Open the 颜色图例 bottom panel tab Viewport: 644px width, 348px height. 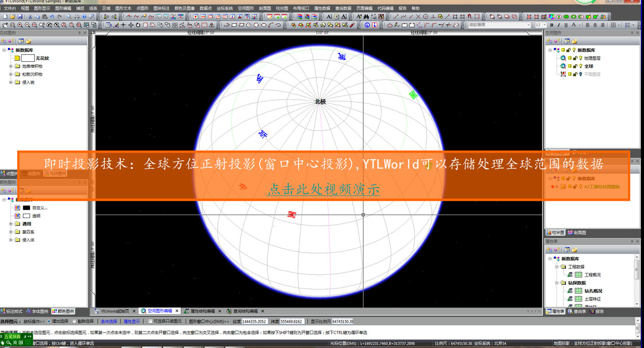[63, 311]
